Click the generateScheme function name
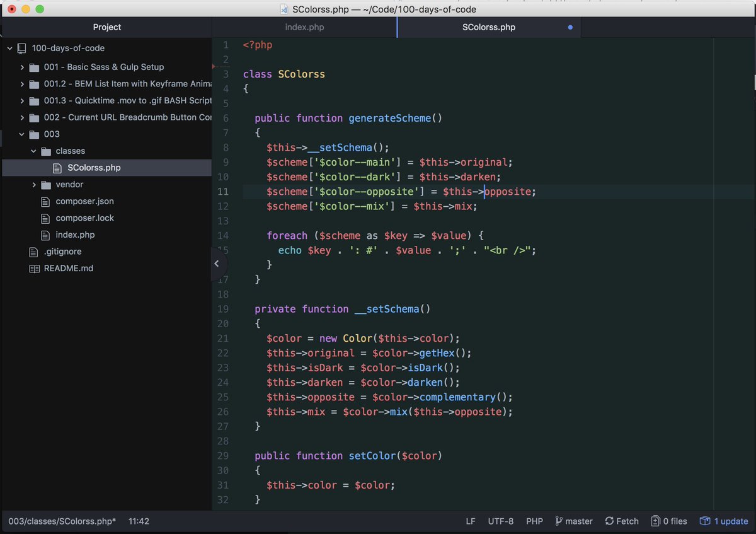 coord(390,118)
